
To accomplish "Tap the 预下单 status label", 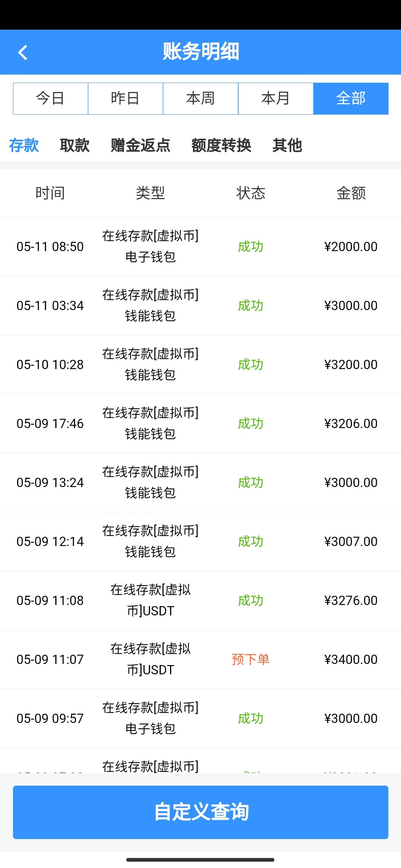I will tap(251, 660).
